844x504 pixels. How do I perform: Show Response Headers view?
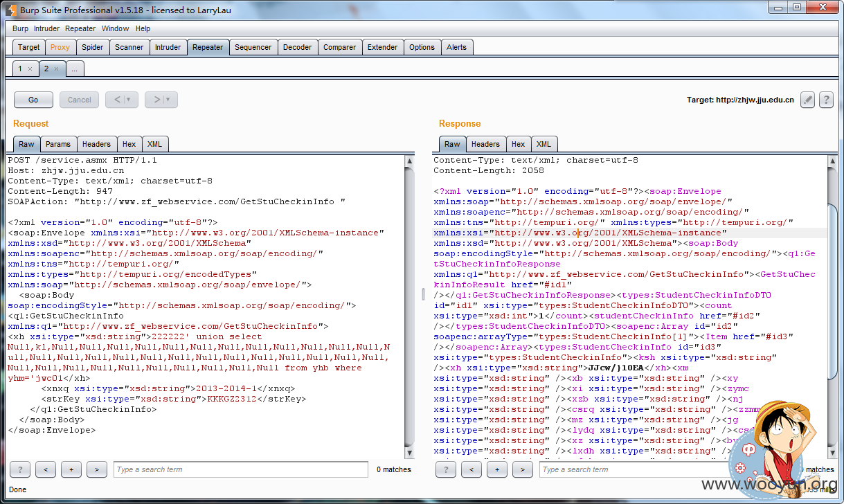[485, 144]
